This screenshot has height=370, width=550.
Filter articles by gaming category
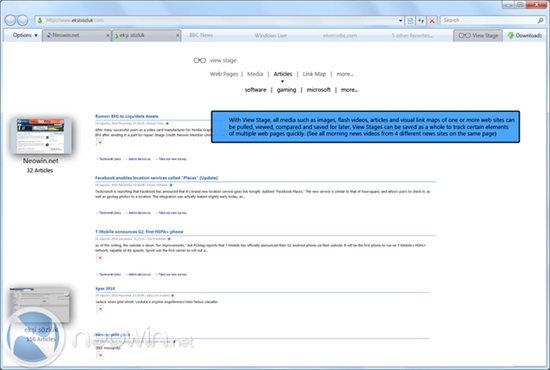click(x=286, y=90)
